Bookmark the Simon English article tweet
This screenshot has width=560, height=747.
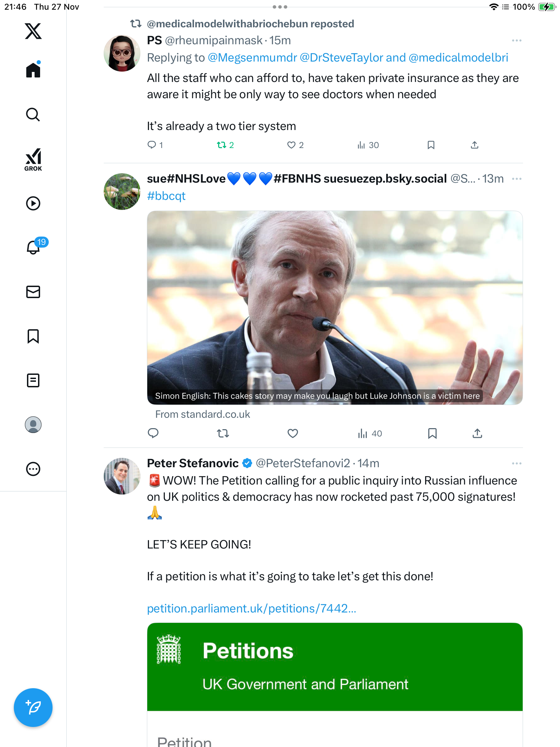[432, 433]
